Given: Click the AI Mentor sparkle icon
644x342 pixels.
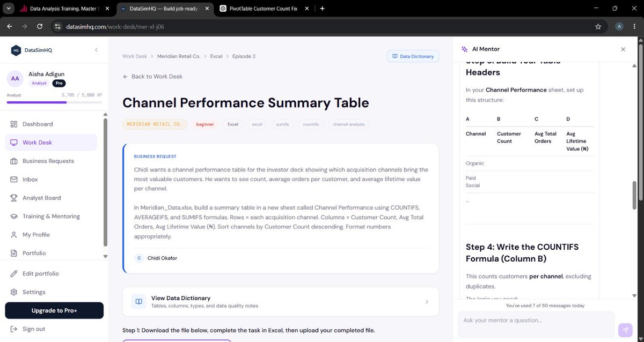Looking at the screenshot, I should pyautogui.click(x=464, y=49).
